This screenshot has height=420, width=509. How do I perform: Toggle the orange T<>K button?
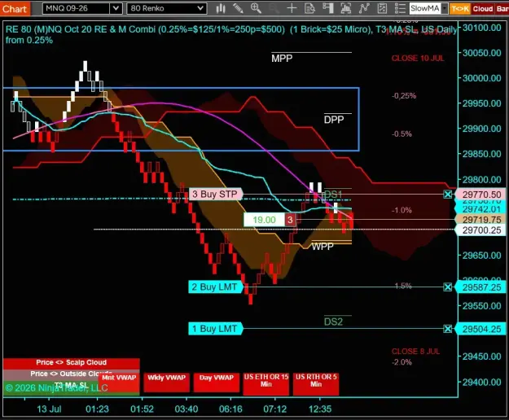[460, 9]
